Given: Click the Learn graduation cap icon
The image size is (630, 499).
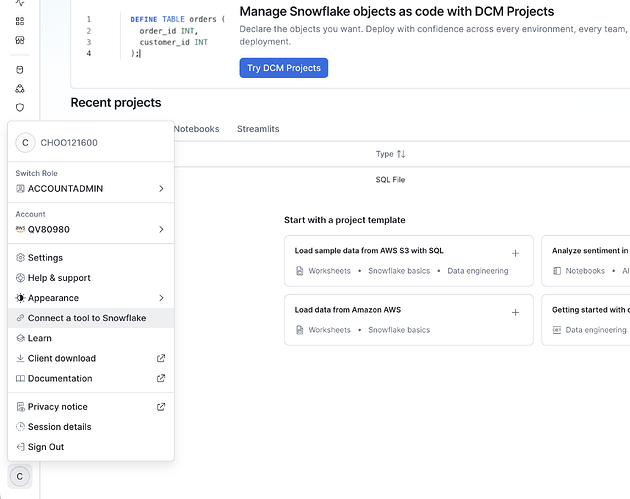Looking at the screenshot, I should click(x=20, y=338).
